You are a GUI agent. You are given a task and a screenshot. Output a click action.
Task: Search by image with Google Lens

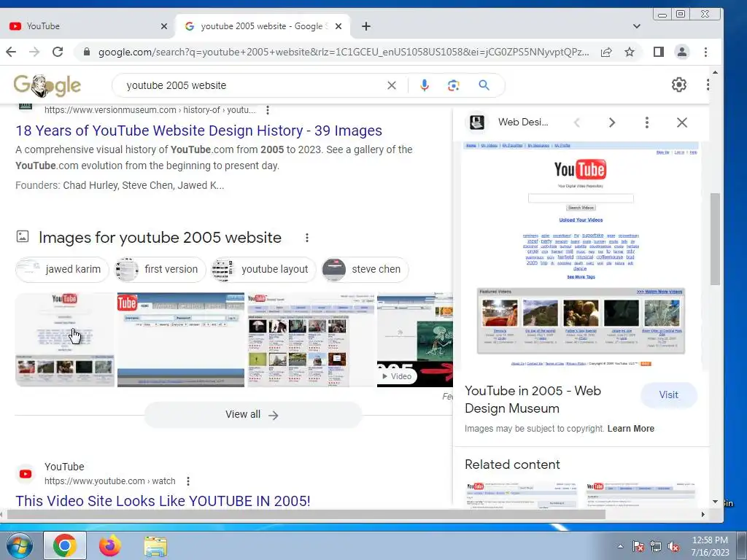click(x=453, y=85)
